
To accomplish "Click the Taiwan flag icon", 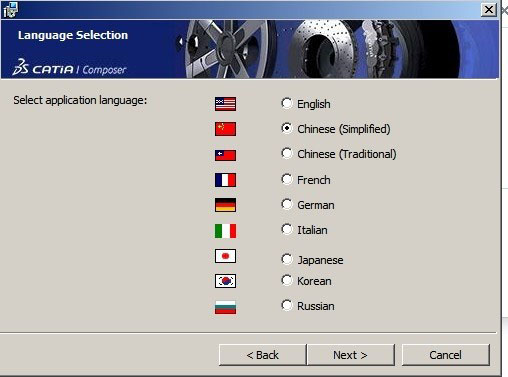I will (225, 155).
